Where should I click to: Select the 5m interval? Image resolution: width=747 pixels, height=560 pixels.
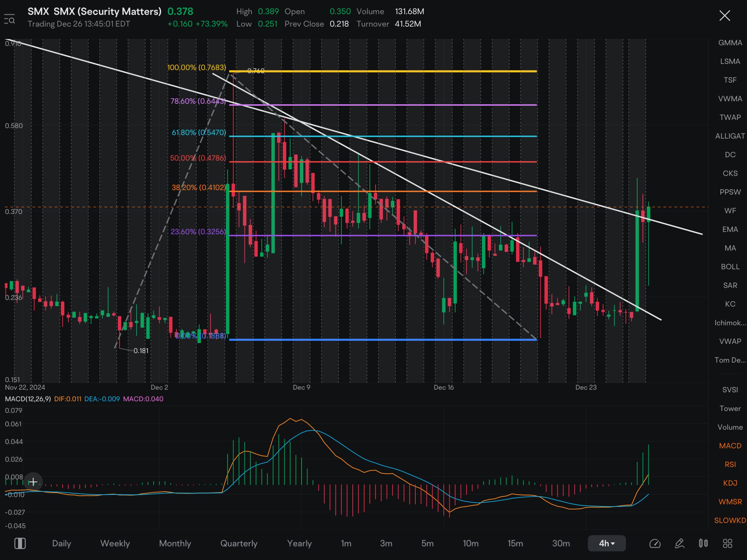click(x=427, y=543)
